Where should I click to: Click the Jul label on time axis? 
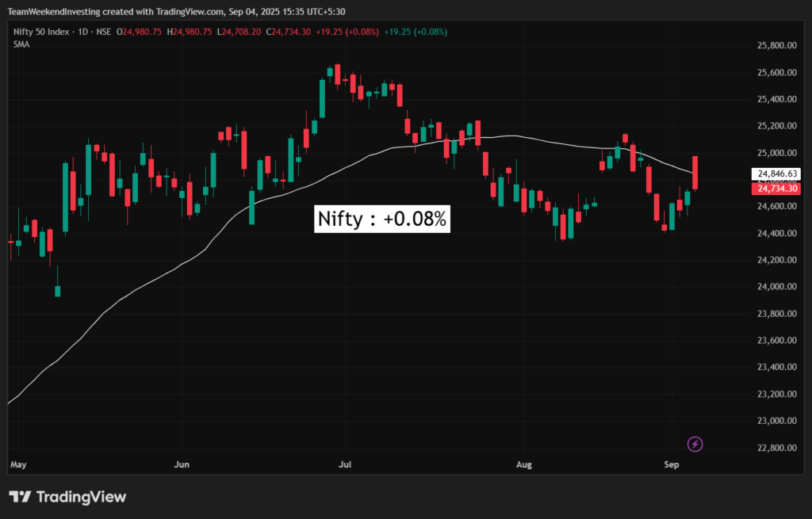(345, 464)
